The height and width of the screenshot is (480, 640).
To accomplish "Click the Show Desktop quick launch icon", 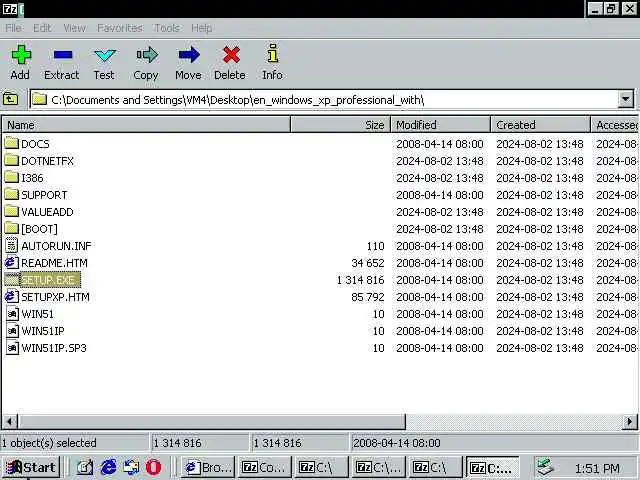I will click(x=85, y=467).
